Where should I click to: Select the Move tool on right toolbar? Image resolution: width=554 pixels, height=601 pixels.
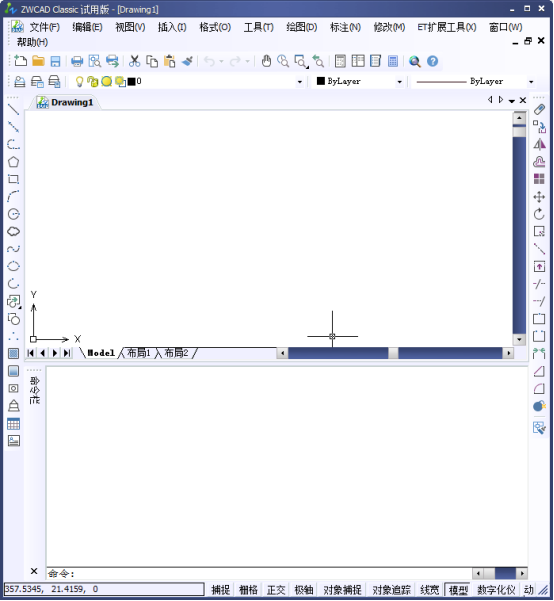point(539,197)
